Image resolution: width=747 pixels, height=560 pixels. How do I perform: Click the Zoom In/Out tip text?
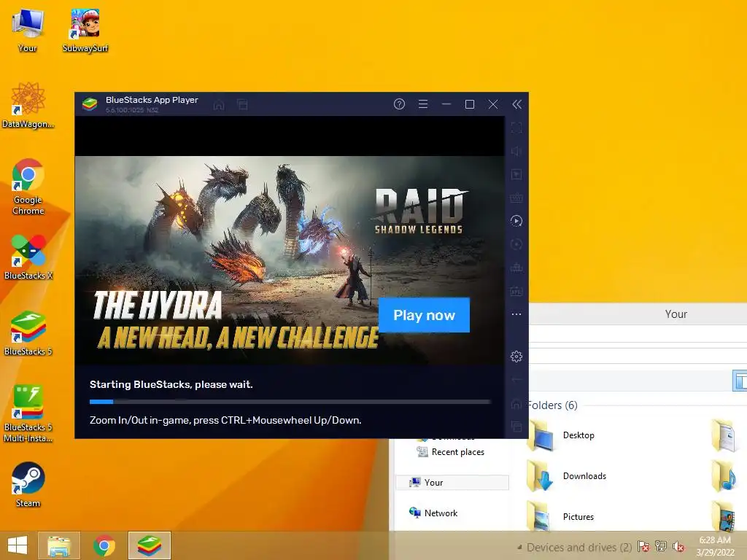(x=225, y=421)
